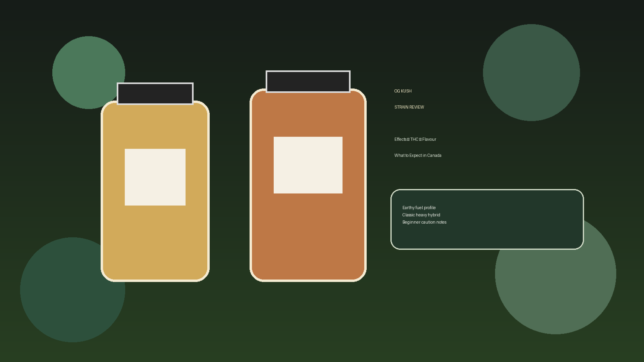The width and height of the screenshot is (644, 362).
Task: Click the Earthy fuel profile note
Action: coord(419,208)
